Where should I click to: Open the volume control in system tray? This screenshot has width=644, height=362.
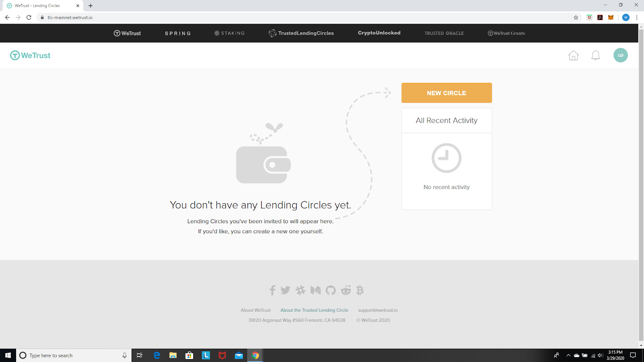[x=600, y=355]
